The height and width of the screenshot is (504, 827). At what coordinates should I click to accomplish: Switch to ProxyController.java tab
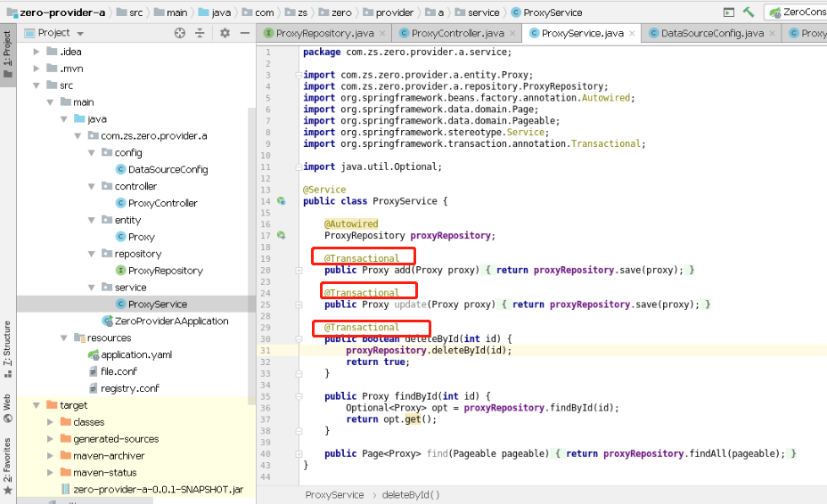click(457, 33)
